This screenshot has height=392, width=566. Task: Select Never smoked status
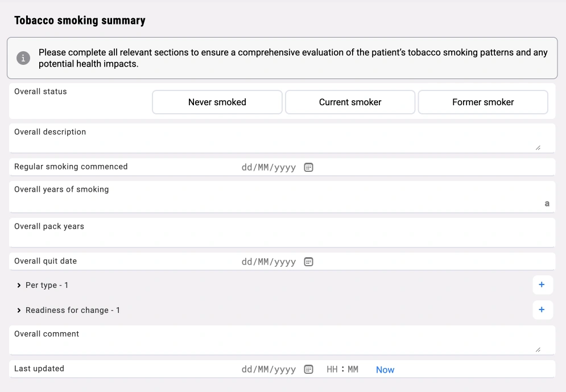[x=217, y=102]
